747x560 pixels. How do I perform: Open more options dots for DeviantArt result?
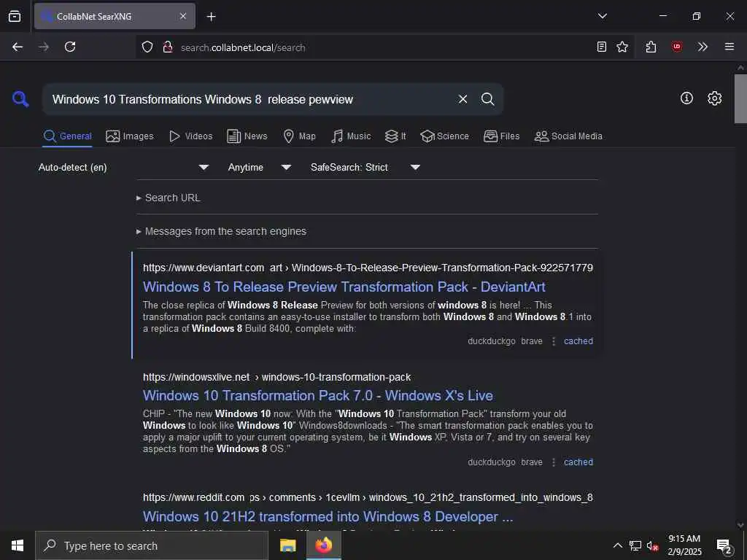click(x=554, y=341)
